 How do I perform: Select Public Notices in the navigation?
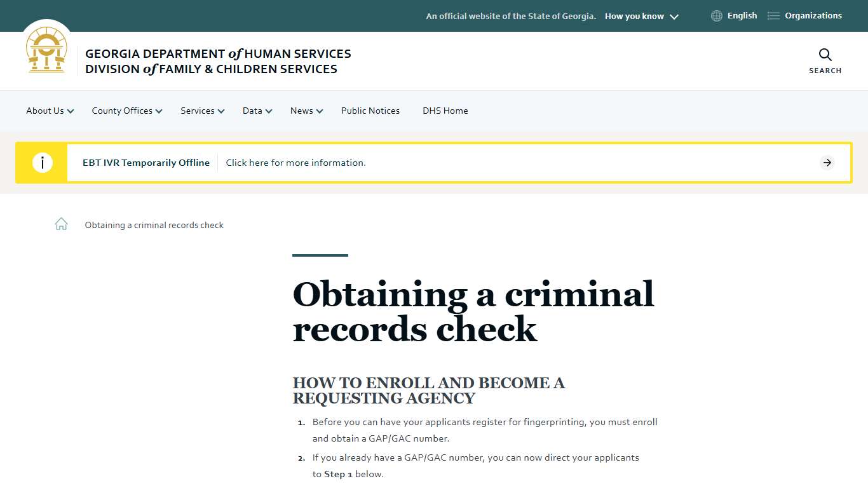tap(370, 111)
